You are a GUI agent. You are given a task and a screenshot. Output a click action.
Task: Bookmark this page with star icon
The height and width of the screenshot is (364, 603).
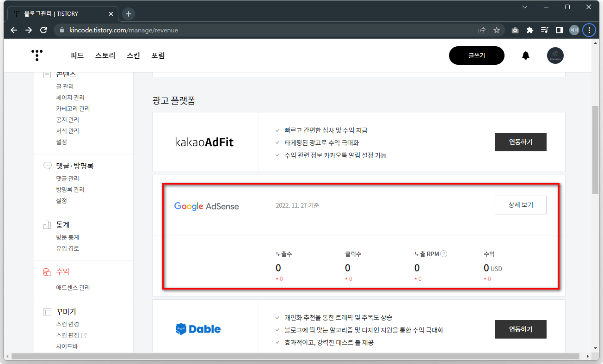pyautogui.click(x=497, y=30)
